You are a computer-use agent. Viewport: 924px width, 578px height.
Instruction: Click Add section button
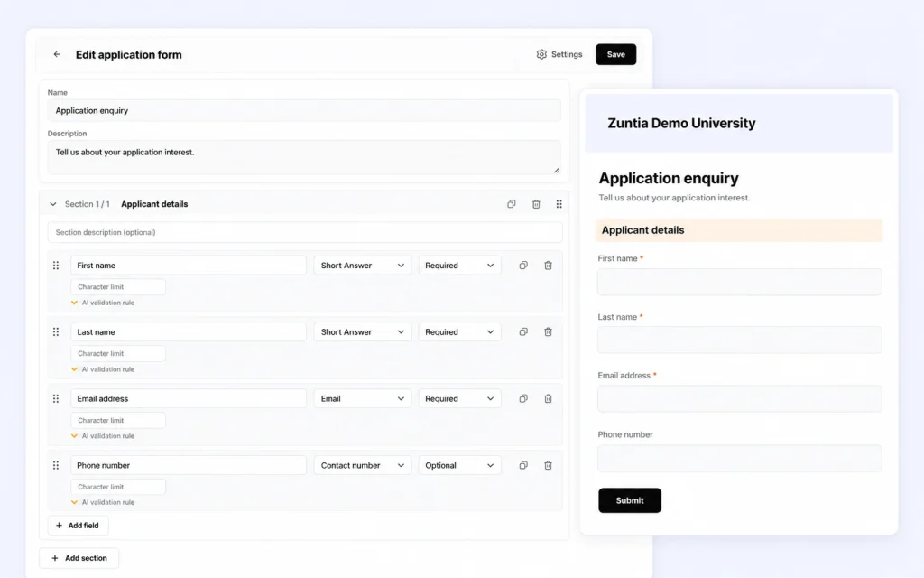79,558
